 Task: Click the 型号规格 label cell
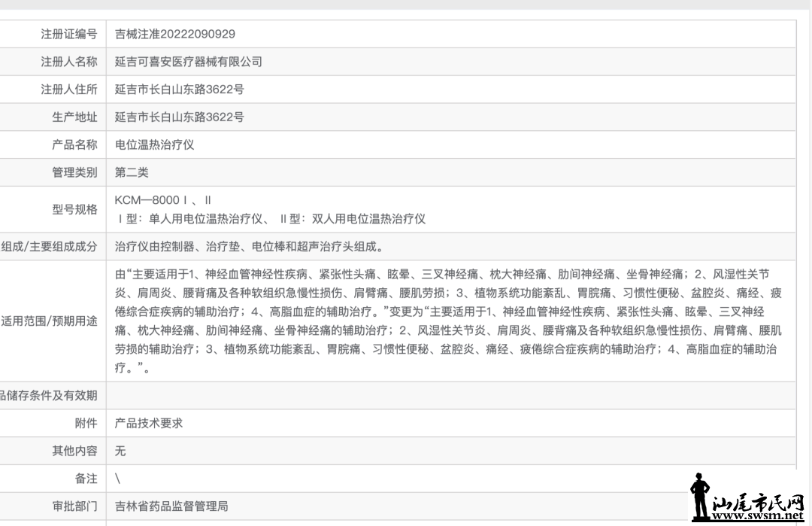(x=75, y=209)
